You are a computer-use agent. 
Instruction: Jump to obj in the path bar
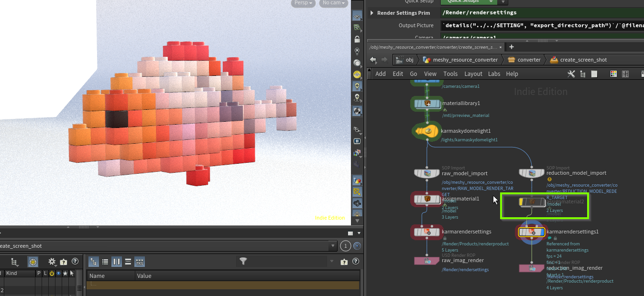(404, 60)
